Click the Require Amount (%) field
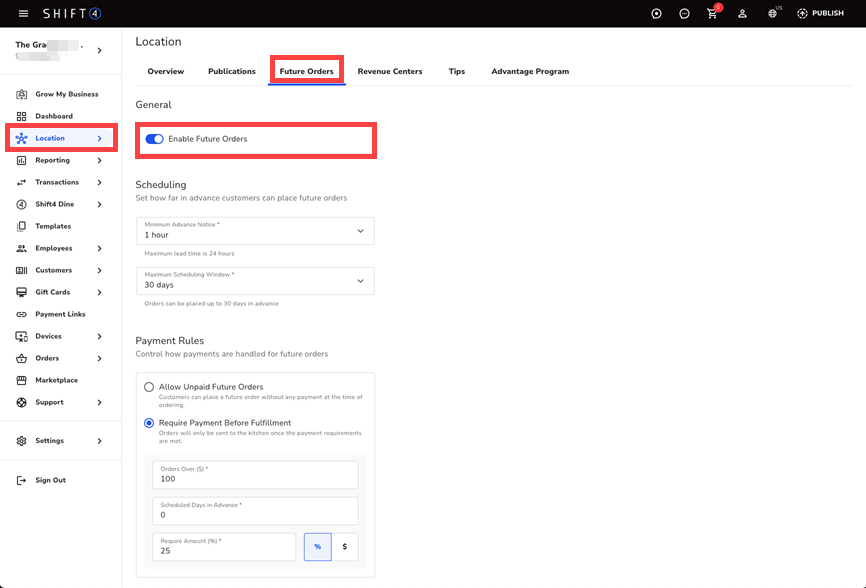The image size is (866, 588). pyautogui.click(x=224, y=547)
